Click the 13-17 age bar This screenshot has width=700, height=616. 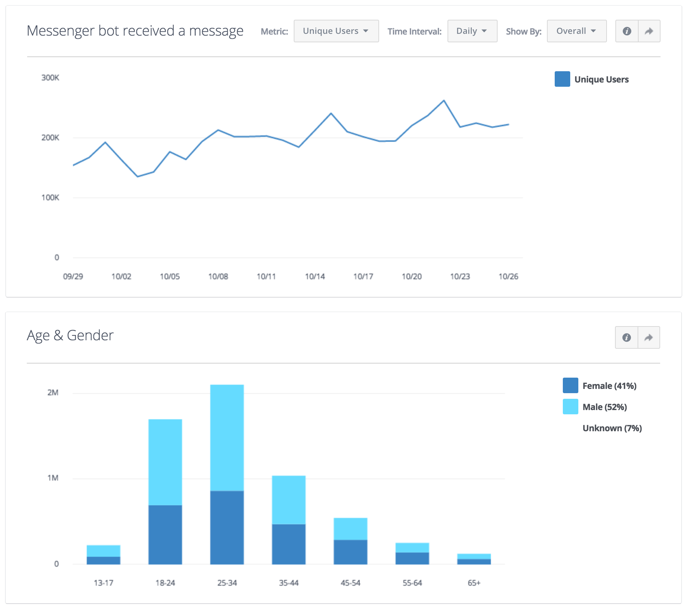click(x=103, y=555)
